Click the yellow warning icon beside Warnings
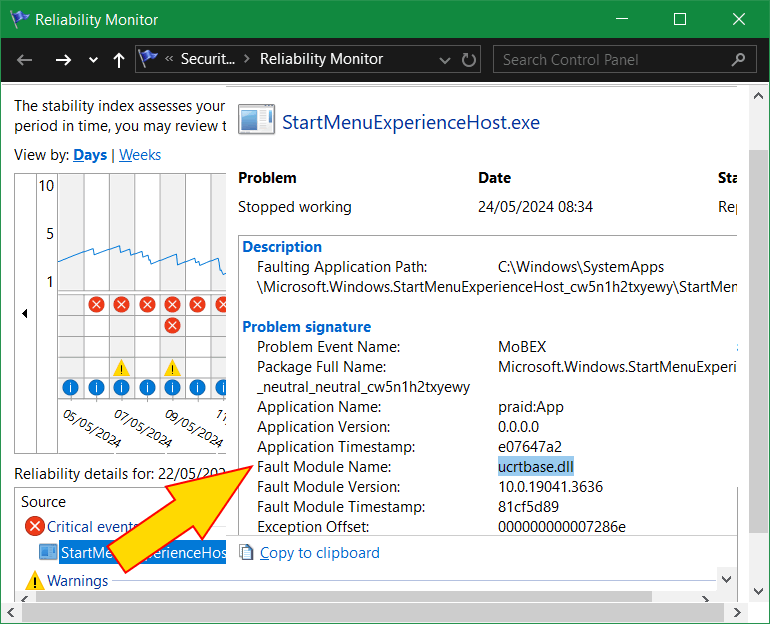This screenshot has height=624, width=770. click(35, 581)
